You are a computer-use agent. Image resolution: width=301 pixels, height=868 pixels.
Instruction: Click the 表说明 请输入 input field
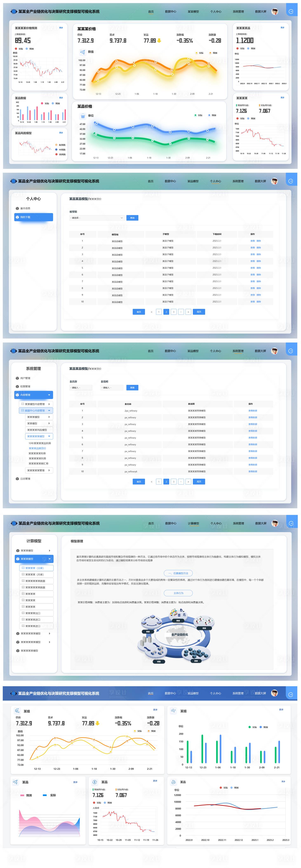tap(112, 387)
